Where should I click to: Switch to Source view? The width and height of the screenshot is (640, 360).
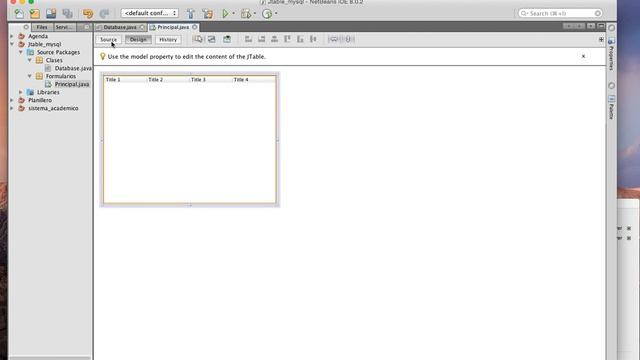109,40
